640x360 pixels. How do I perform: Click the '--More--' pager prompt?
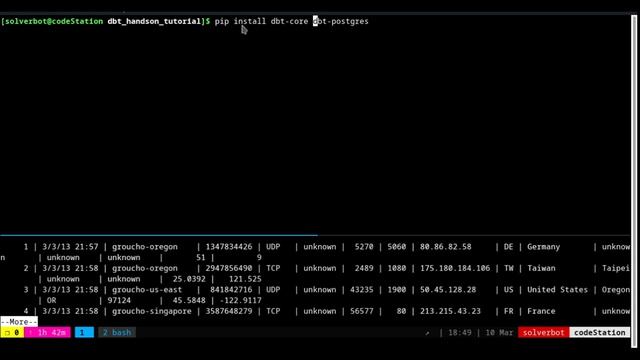[x=19, y=322]
